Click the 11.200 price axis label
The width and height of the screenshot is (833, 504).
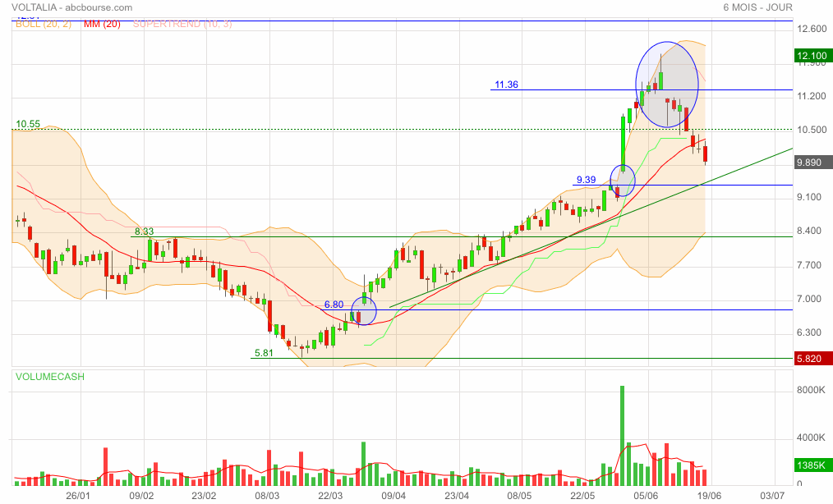coord(812,96)
